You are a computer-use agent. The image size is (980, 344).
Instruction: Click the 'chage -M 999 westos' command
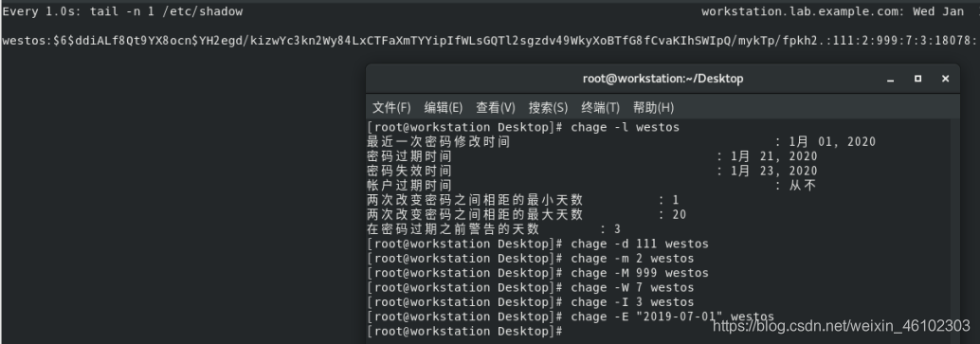pos(640,273)
